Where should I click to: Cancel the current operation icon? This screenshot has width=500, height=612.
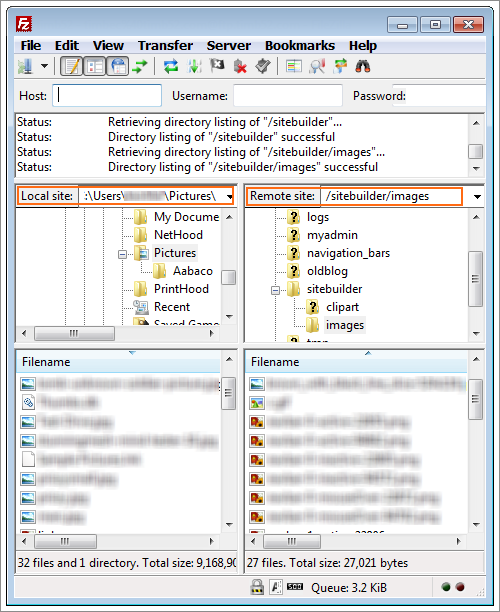click(x=217, y=66)
